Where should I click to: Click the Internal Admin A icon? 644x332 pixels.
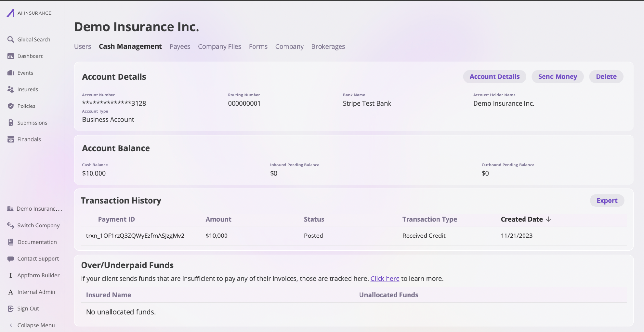pyautogui.click(x=11, y=292)
